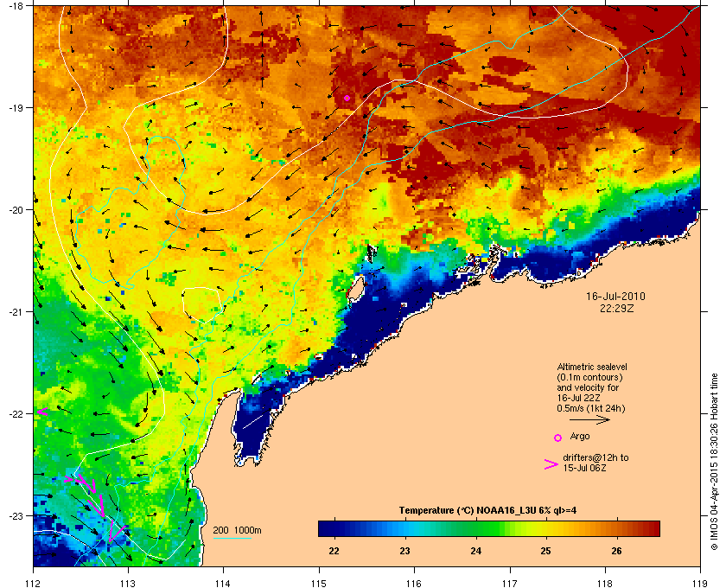This screenshot has width=726, height=588.
Task: Click the time label 22:29Z
Action: [616, 308]
